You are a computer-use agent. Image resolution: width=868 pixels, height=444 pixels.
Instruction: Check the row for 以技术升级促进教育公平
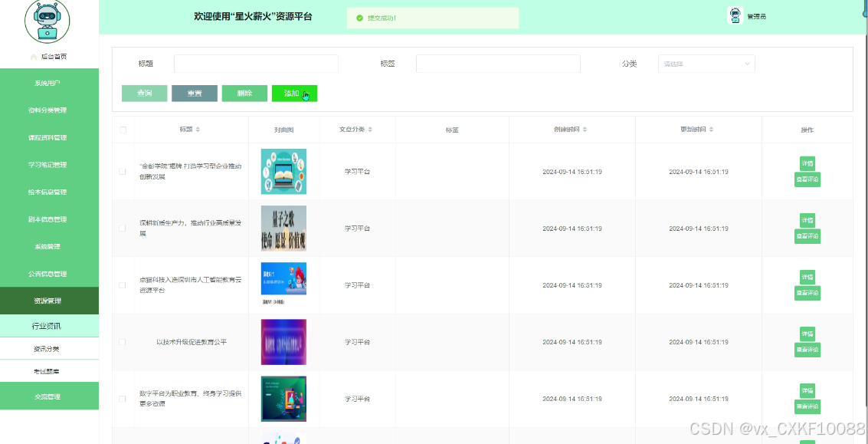(123, 342)
